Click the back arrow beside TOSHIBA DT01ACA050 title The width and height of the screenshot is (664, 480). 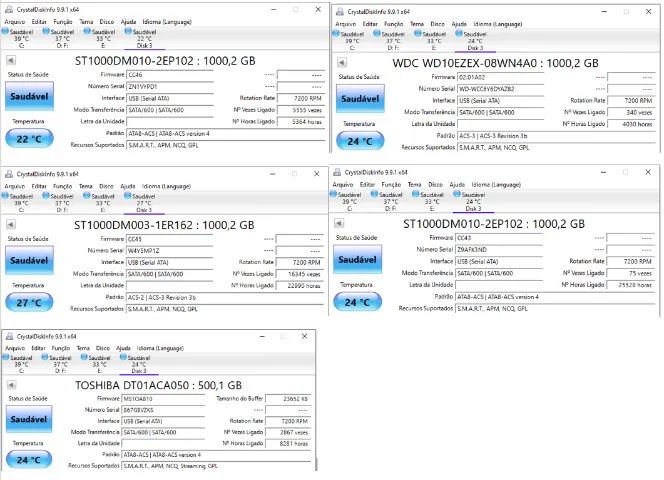(x=11, y=385)
